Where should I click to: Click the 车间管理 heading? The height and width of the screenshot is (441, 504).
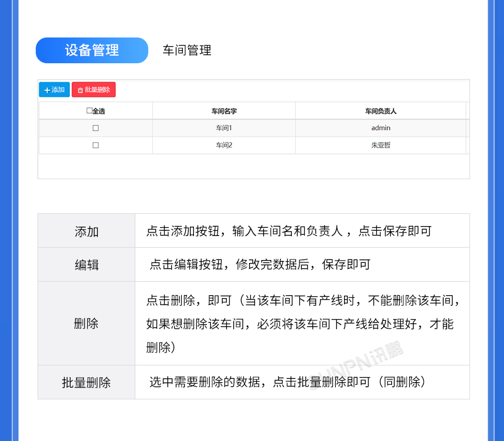coord(187,50)
